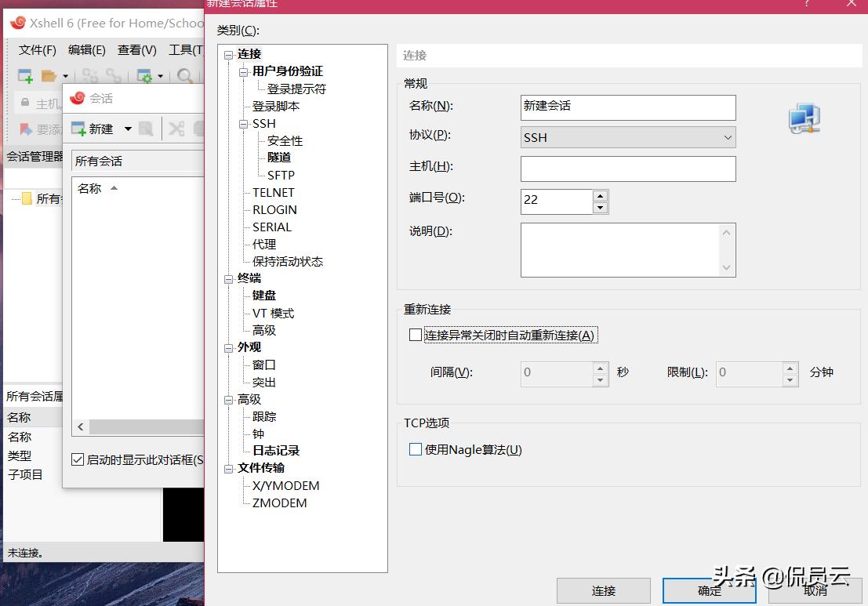Viewport: 868px width, 606px height.
Task: Click the Xshell session shell icon
Action: point(78,97)
